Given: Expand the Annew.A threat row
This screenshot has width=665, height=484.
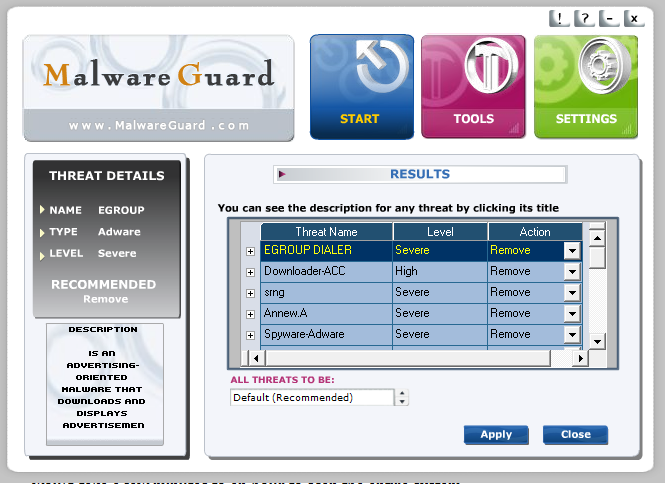Looking at the screenshot, I should click(250, 314).
